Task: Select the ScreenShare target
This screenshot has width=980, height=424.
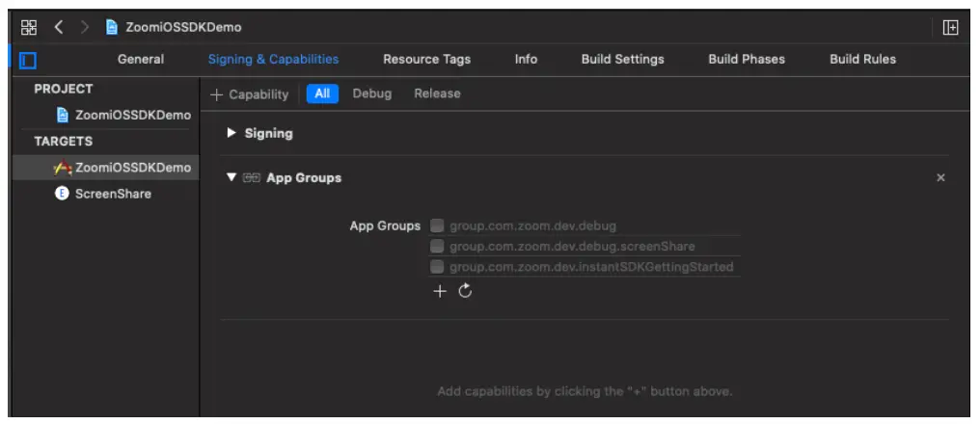Action: point(114,194)
